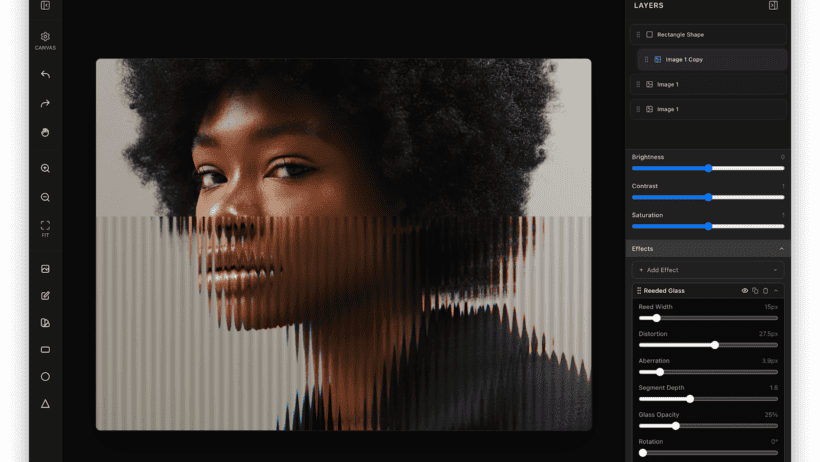Select the Rectangle shape tool
This screenshot has height=462, width=820.
(45, 350)
